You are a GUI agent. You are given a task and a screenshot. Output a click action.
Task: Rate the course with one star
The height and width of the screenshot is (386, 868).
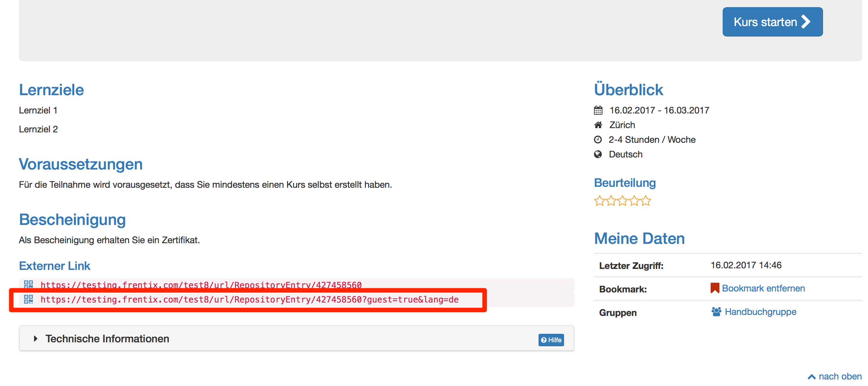coord(599,201)
